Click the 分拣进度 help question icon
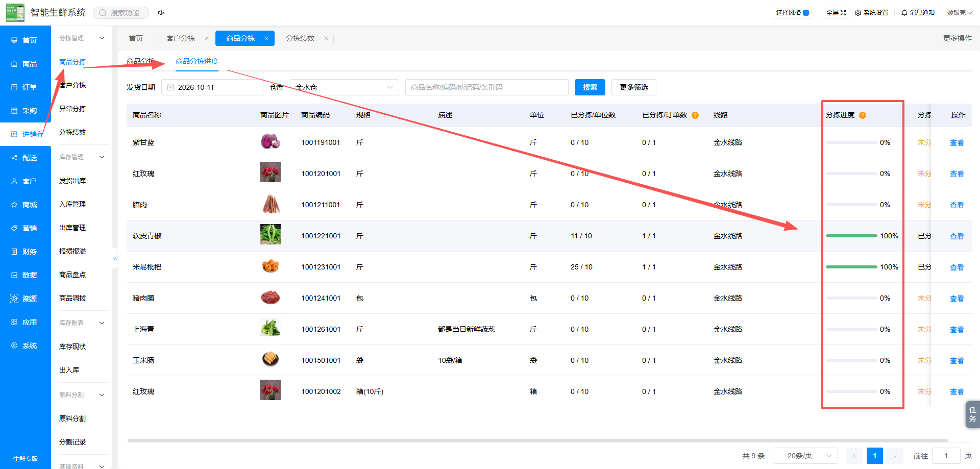Viewport: 980px width, 469px height. click(863, 115)
